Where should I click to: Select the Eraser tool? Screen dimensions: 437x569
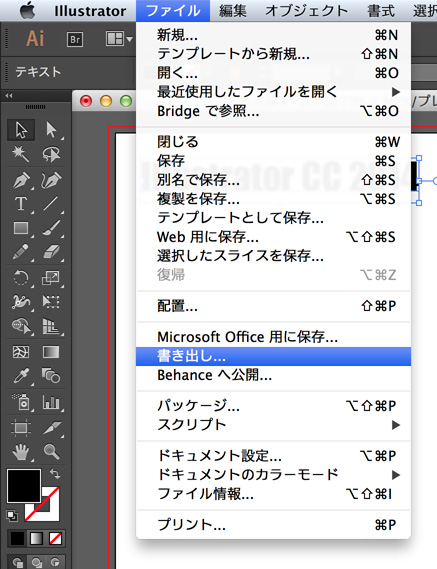pos(51,252)
